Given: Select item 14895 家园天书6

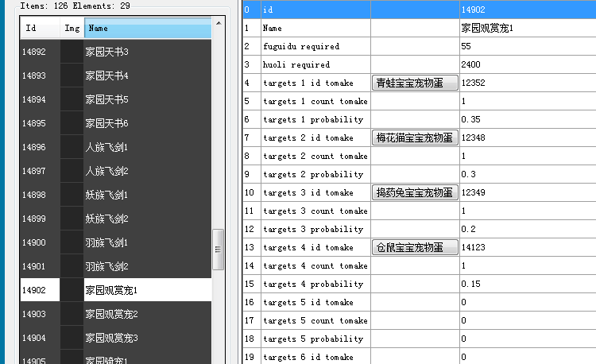Looking at the screenshot, I should [116, 123].
